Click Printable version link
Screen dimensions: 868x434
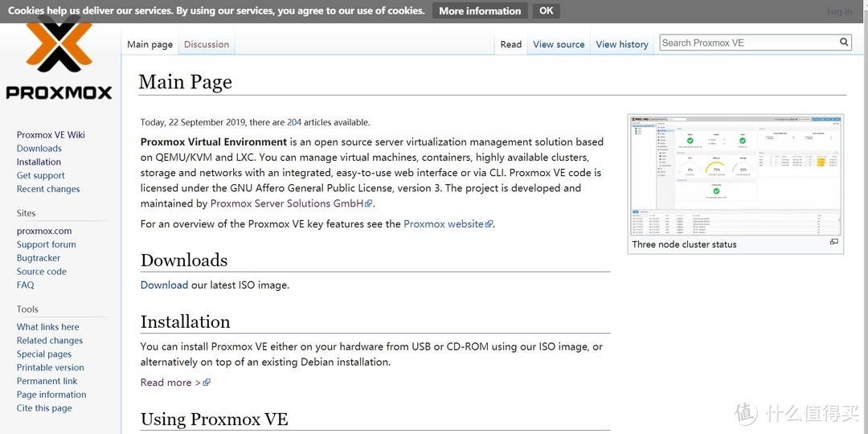[51, 367]
